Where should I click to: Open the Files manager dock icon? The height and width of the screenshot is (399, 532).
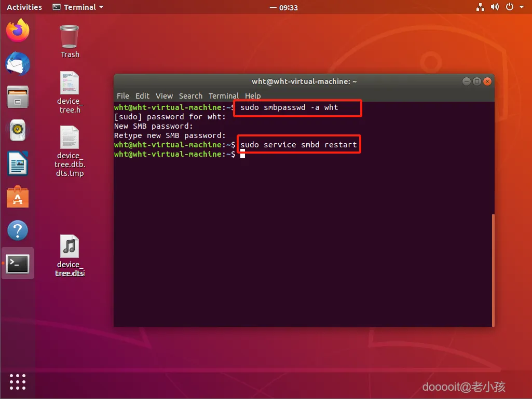18,97
